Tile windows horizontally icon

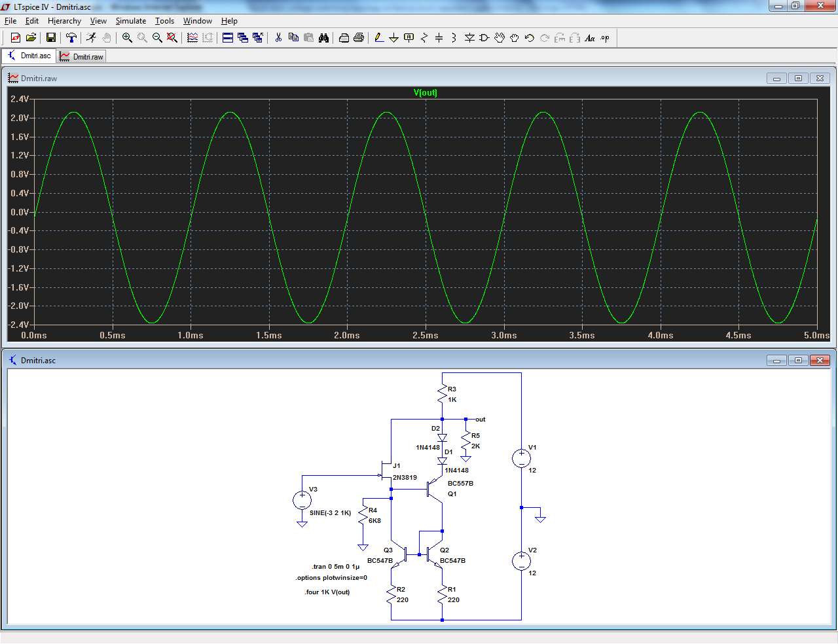(228, 38)
